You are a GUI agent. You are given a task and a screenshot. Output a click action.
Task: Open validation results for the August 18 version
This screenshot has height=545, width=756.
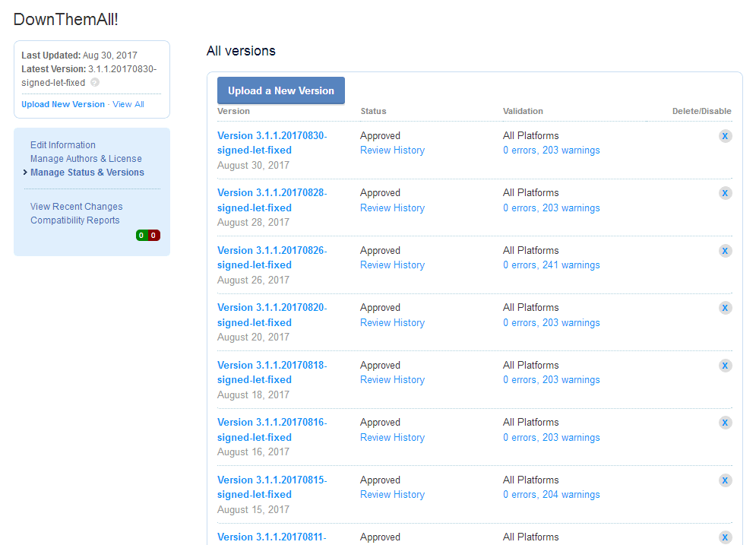[552, 380]
